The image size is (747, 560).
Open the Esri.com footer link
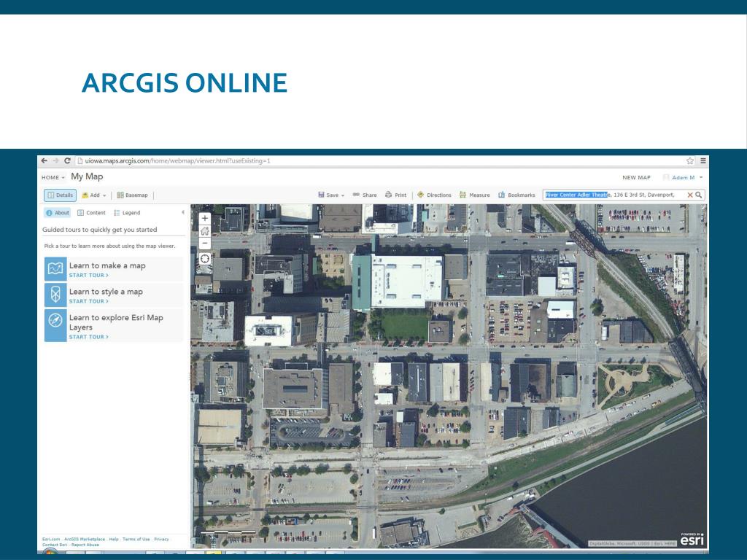click(51, 539)
